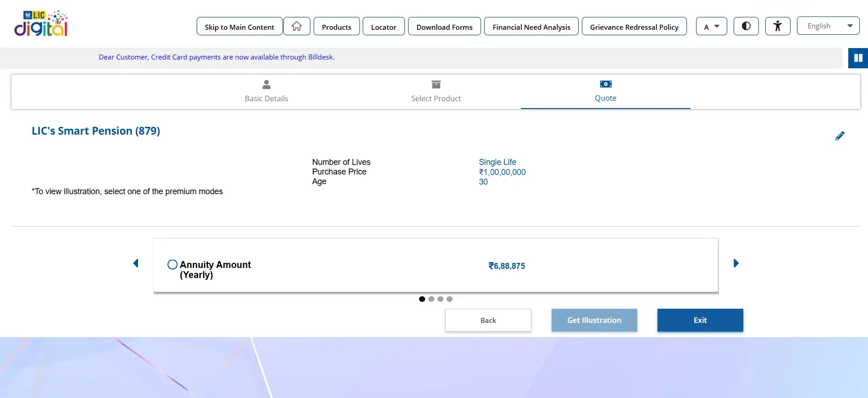This screenshot has width=868, height=398.
Task: Go to the Select Product step
Action: point(436,92)
